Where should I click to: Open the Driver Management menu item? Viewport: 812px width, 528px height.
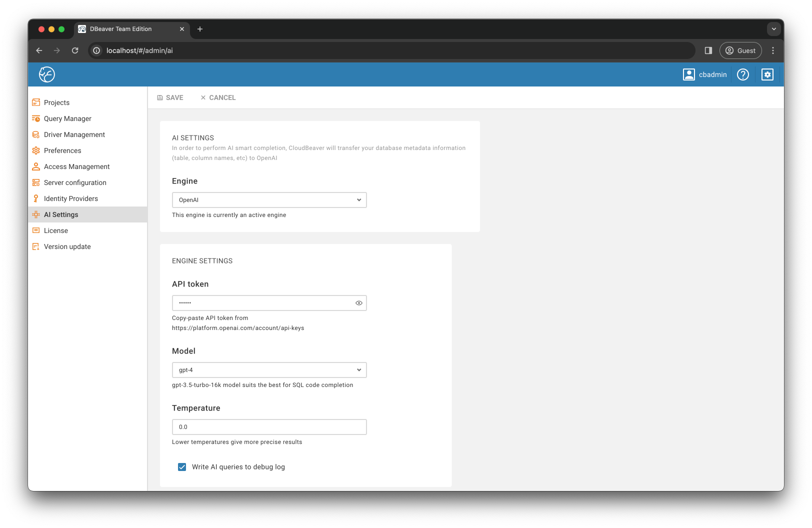87,134
